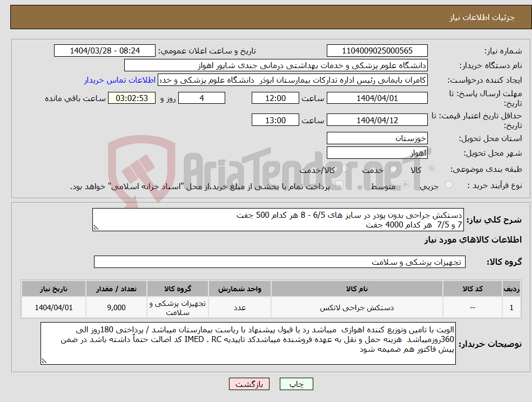Click the delivery city اهواز field
The image size is (532, 402).
tap(377, 153)
